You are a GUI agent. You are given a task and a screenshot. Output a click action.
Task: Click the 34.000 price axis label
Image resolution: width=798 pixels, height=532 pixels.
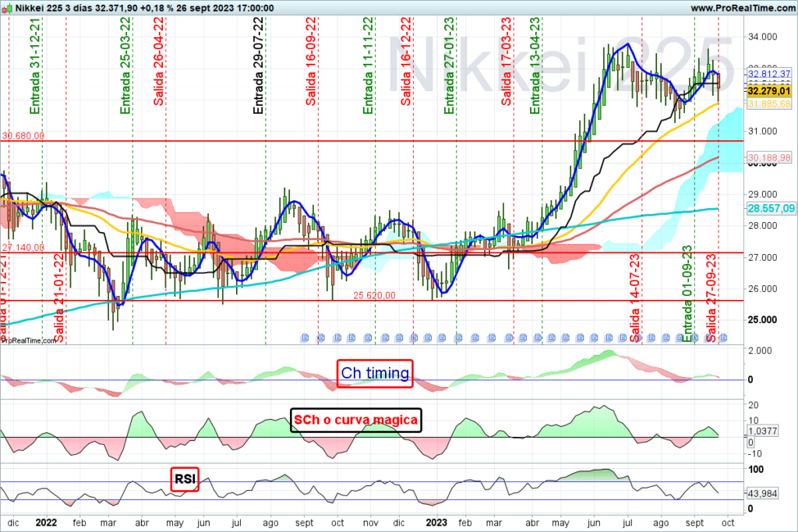click(762, 37)
